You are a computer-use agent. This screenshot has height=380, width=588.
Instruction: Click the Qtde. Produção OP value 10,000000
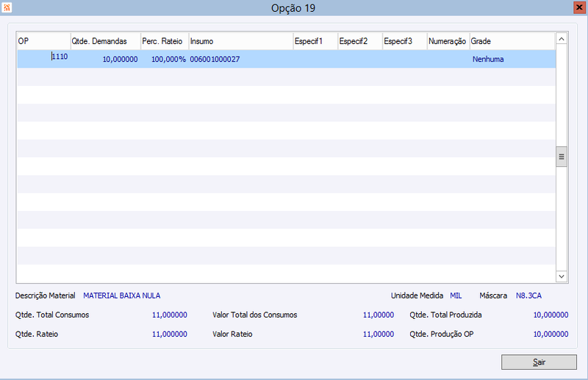point(551,334)
